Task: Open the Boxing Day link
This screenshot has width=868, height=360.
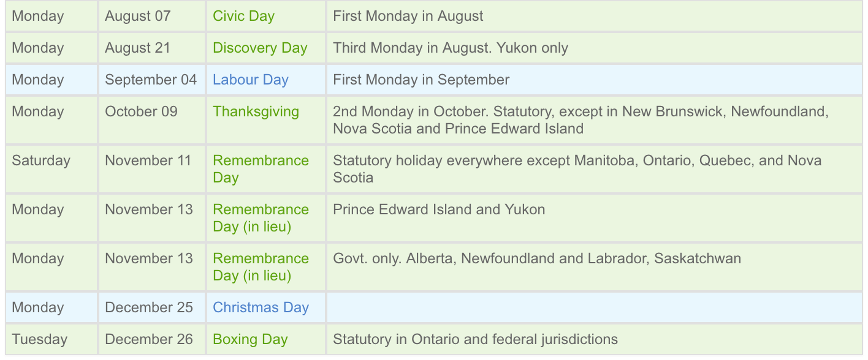Action: (250, 339)
